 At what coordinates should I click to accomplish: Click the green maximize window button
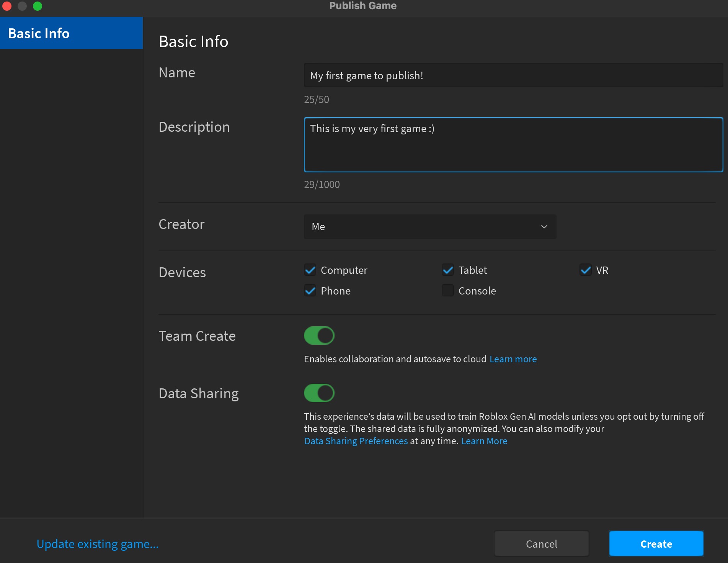(38, 6)
